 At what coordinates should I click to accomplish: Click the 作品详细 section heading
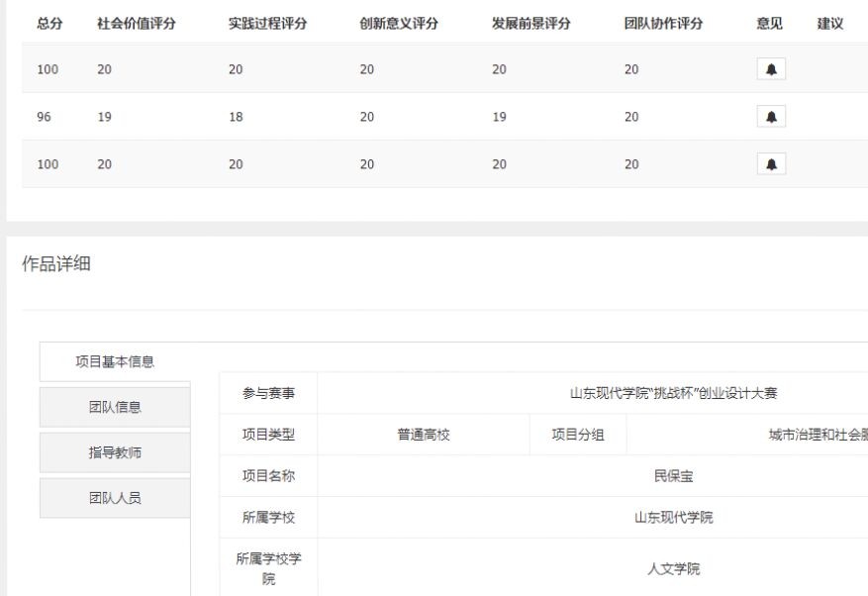tap(56, 264)
